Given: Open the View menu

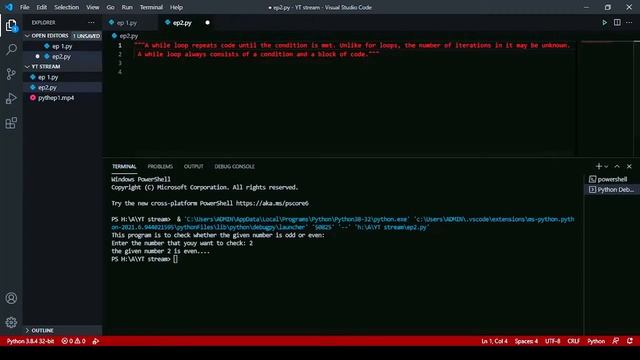Looking at the screenshot, I should 93,7.
